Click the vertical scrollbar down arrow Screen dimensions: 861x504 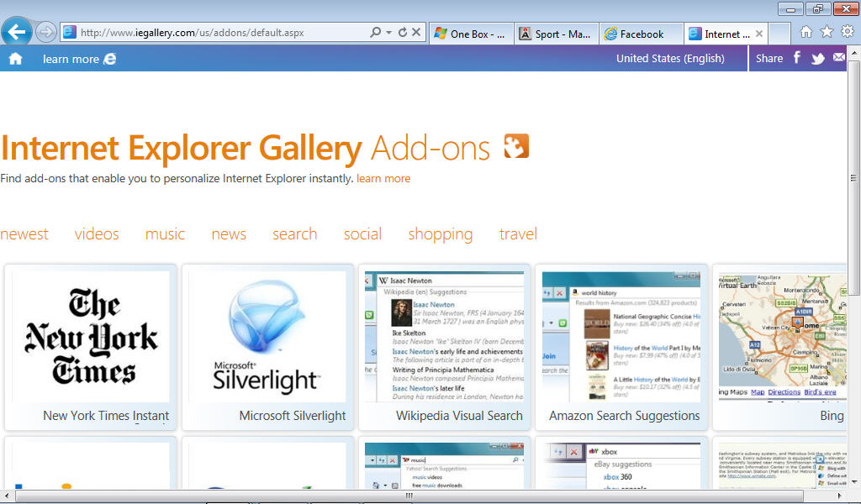coord(854,482)
